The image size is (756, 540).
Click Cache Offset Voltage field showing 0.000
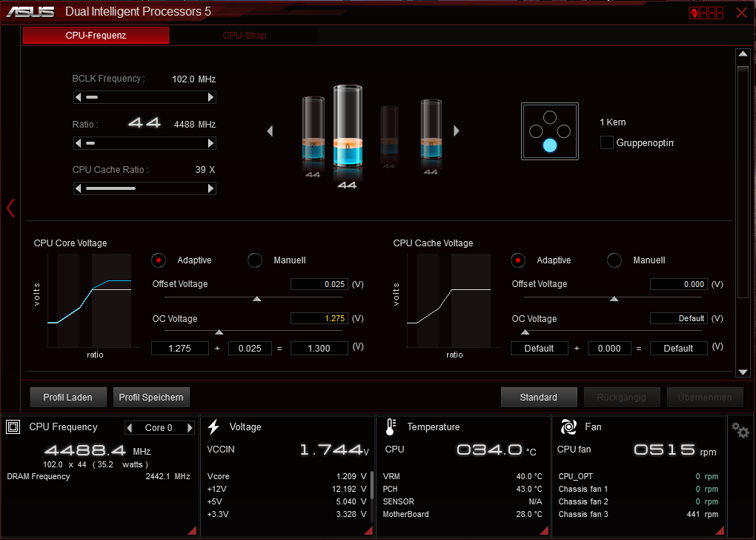point(678,284)
